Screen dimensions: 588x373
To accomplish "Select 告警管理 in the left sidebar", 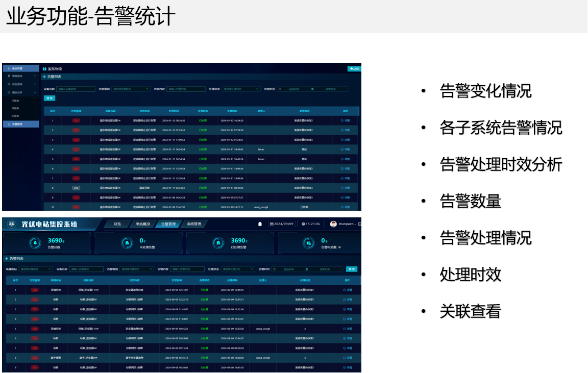I will (20, 124).
